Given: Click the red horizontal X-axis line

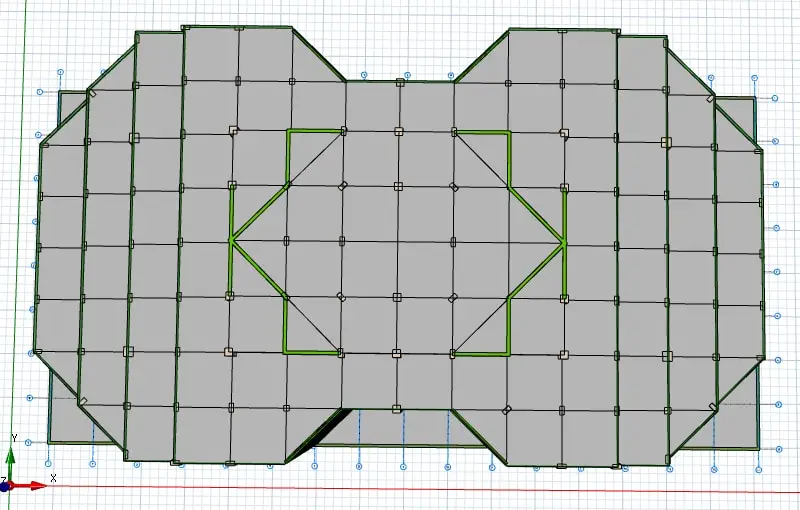Looking at the screenshot, I should [400, 489].
